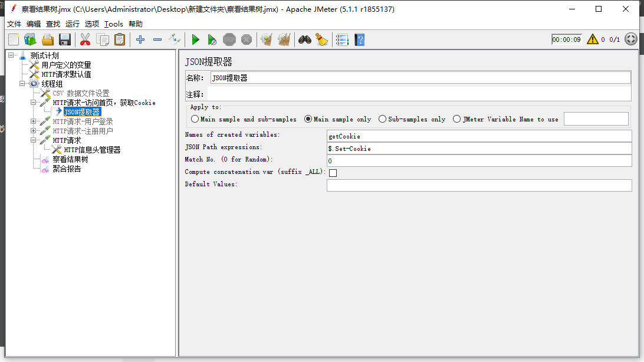The image size is (644, 362).
Task: Select HTTP请求默认值 in tree
Action: [x=66, y=74]
